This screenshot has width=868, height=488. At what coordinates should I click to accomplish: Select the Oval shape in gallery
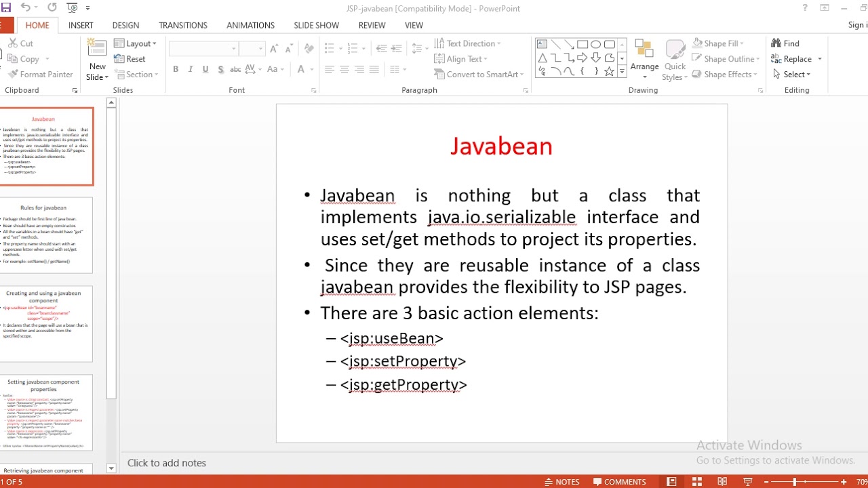click(x=595, y=44)
